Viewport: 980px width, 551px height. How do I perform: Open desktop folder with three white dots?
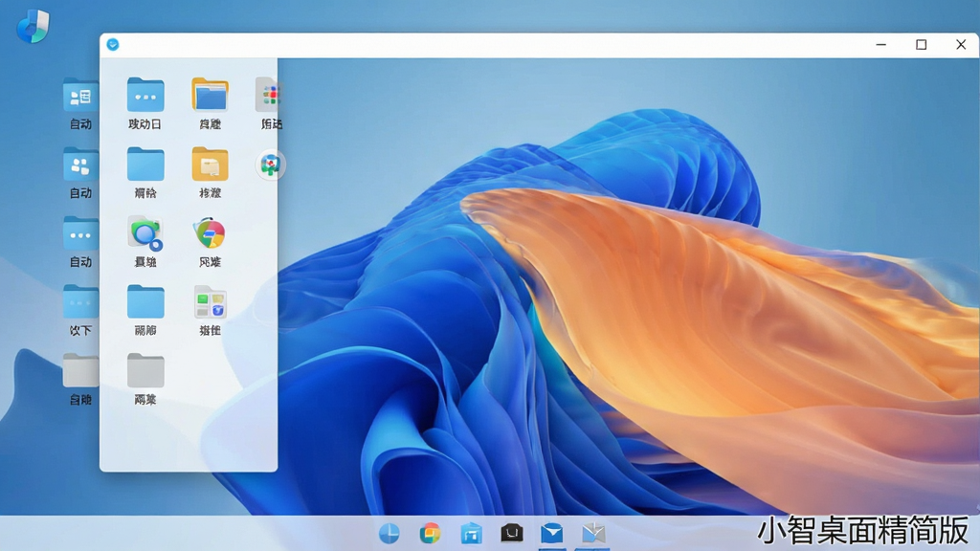pyautogui.click(x=80, y=233)
